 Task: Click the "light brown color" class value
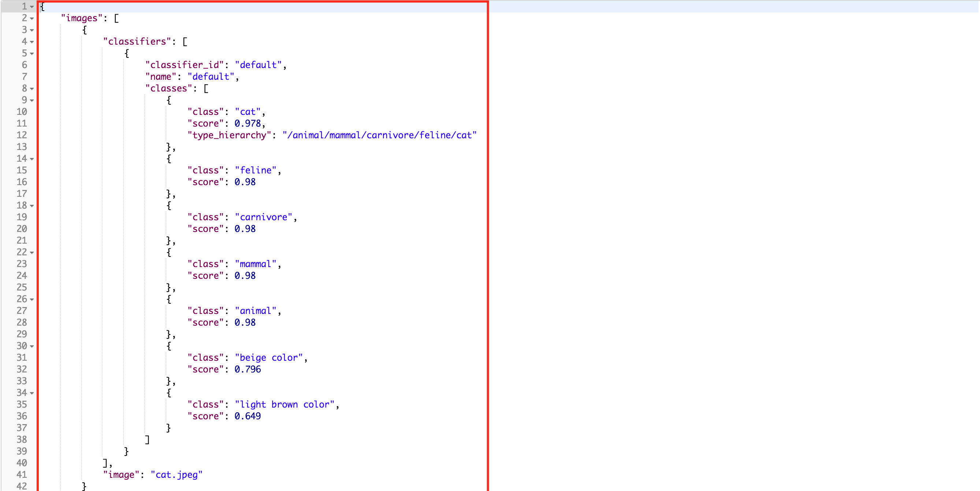[x=285, y=404]
